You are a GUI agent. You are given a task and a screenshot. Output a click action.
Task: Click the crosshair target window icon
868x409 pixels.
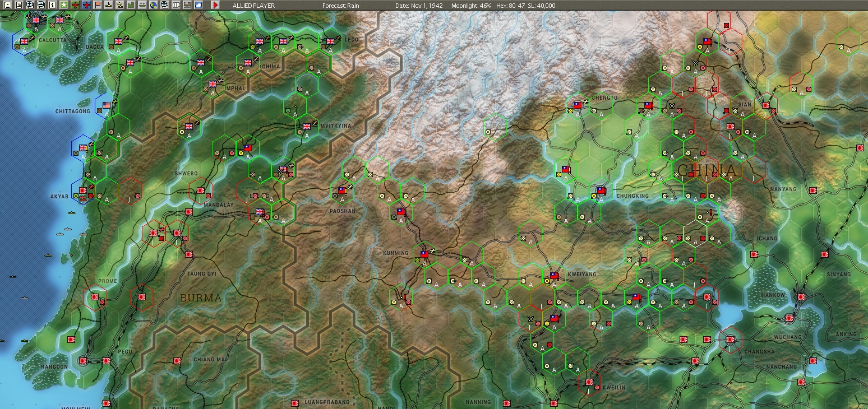[x=165, y=5]
